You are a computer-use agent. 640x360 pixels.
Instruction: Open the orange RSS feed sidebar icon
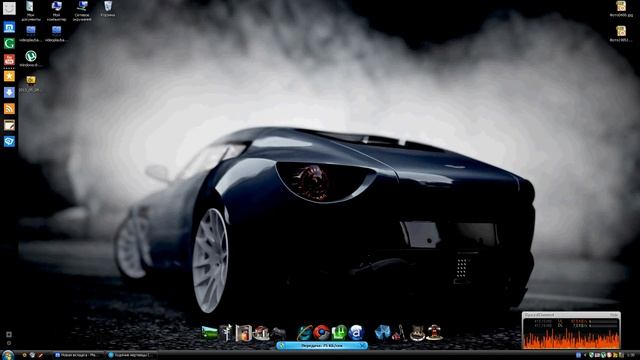tap(9, 109)
